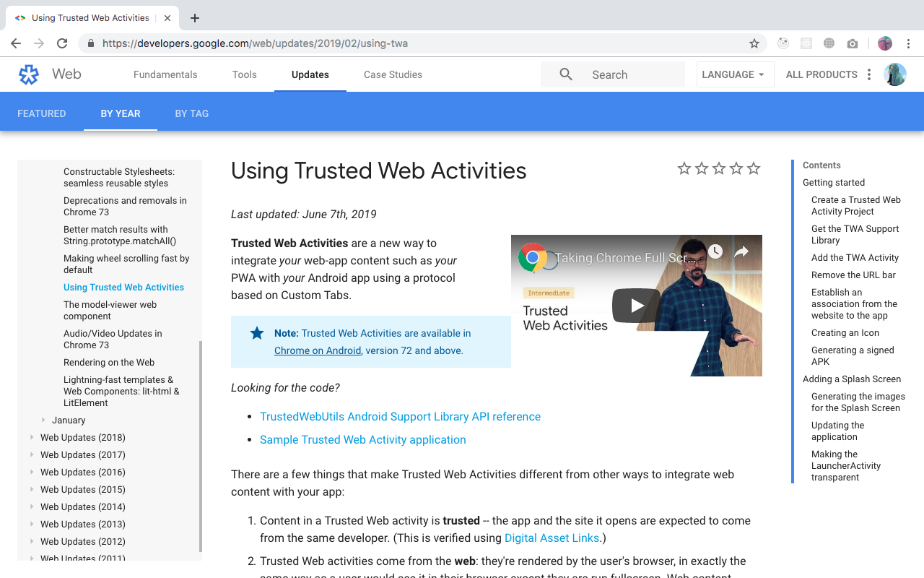Click the video share arrow icon
This screenshot has height=578, width=924.
click(741, 251)
